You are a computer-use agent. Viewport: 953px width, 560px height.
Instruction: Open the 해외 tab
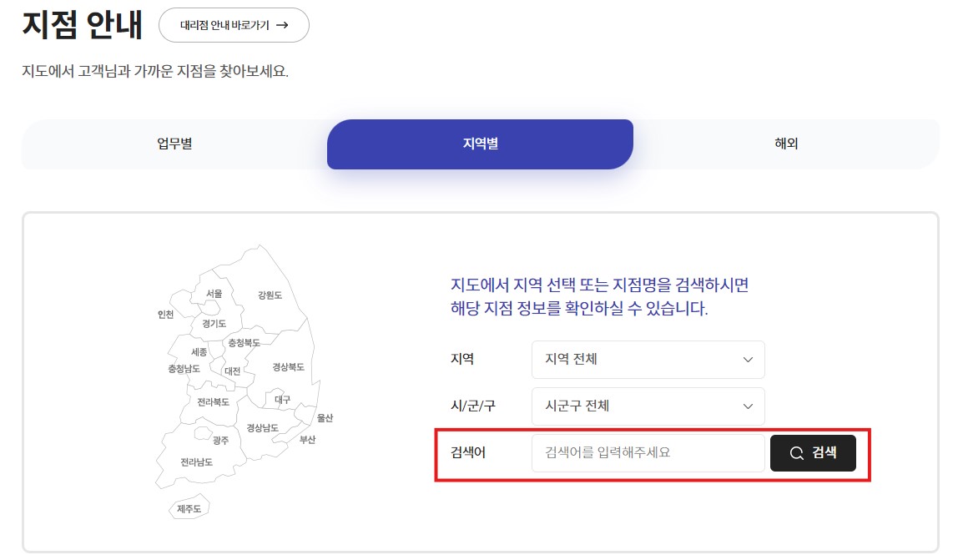(x=785, y=144)
